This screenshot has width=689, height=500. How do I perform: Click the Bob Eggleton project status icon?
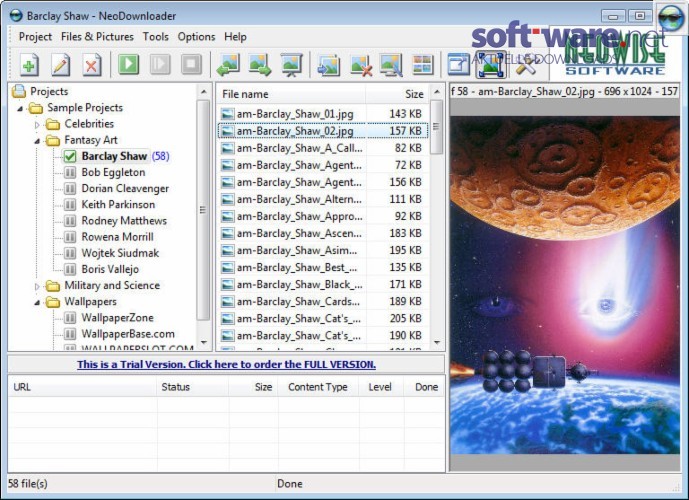(x=70, y=172)
